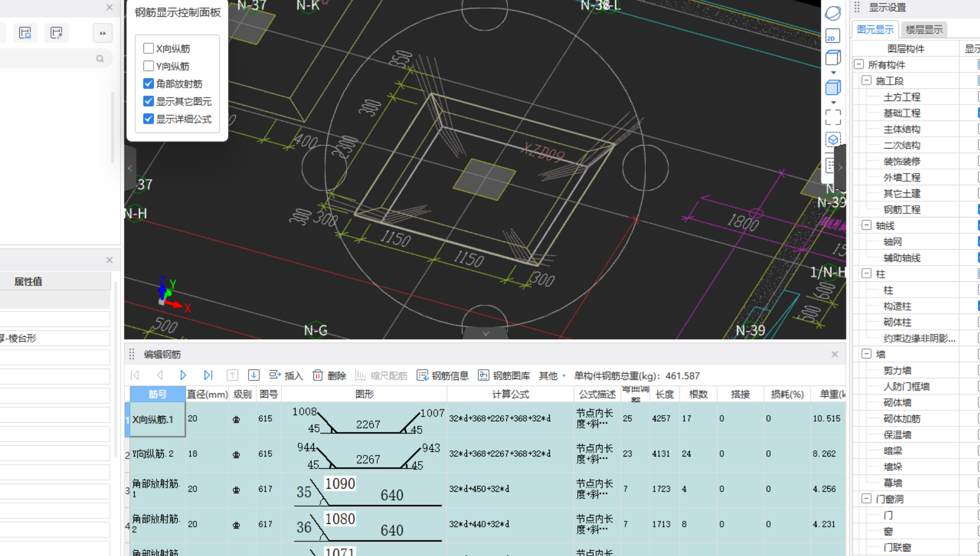Screen dimensions: 980x556
Task: Uncheck the 角部放射筋 checkbox
Action: tap(149, 83)
